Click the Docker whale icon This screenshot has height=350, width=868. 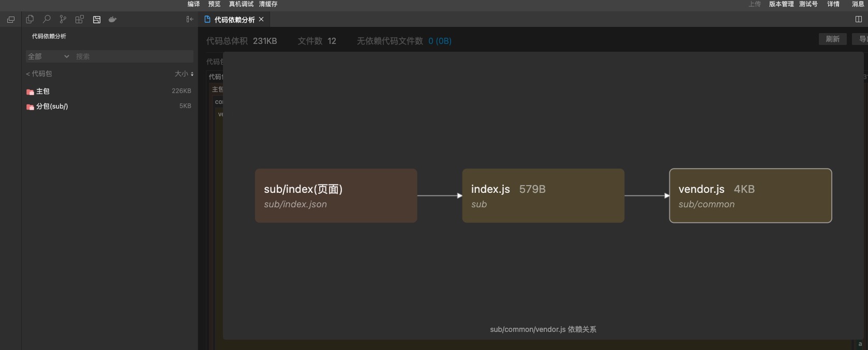point(112,19)
